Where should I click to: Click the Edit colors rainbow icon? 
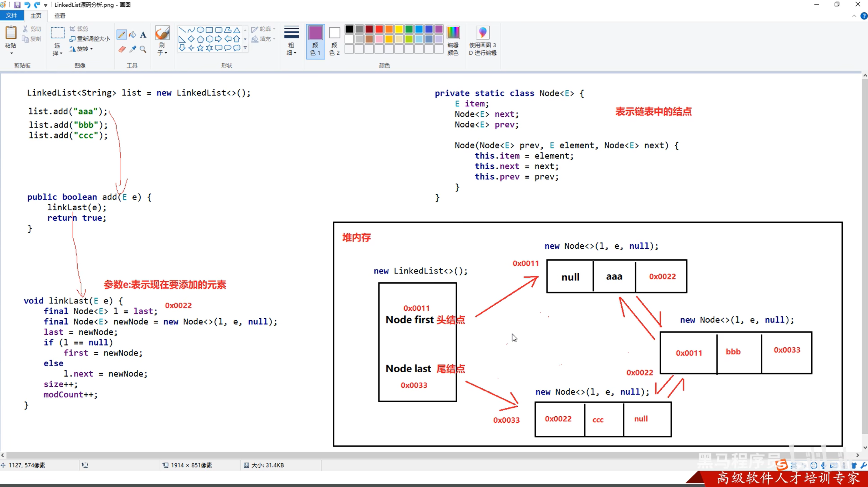tap(453, 33)
